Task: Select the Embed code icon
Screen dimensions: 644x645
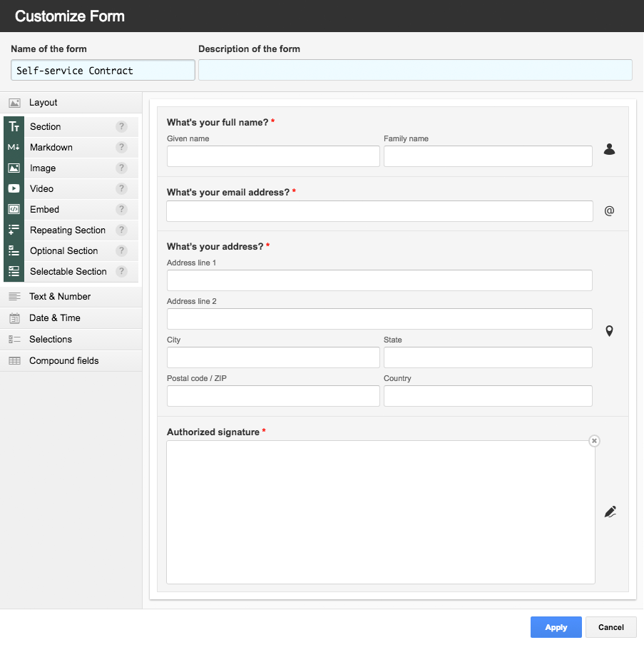Action: (14, 209)
